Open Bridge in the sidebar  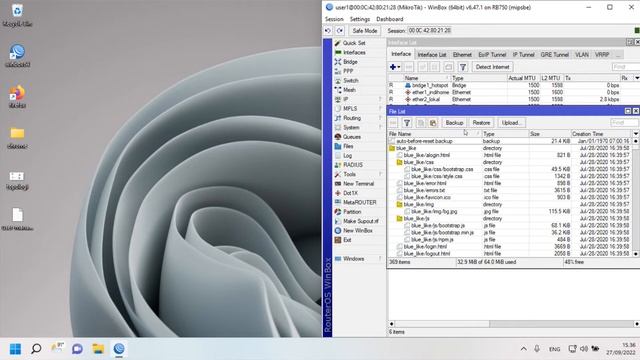point(350,62)
